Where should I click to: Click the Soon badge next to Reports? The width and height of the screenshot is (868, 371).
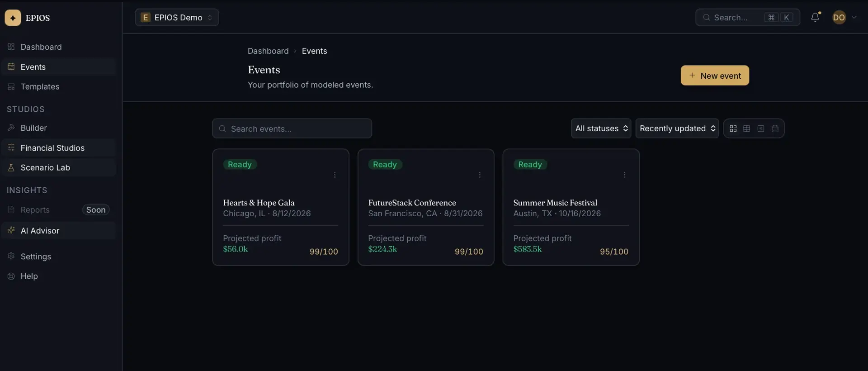point(96,209)
